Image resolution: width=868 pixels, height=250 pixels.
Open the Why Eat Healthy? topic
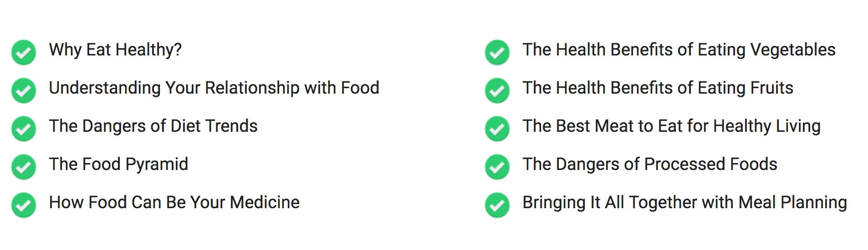coord(115,50)
